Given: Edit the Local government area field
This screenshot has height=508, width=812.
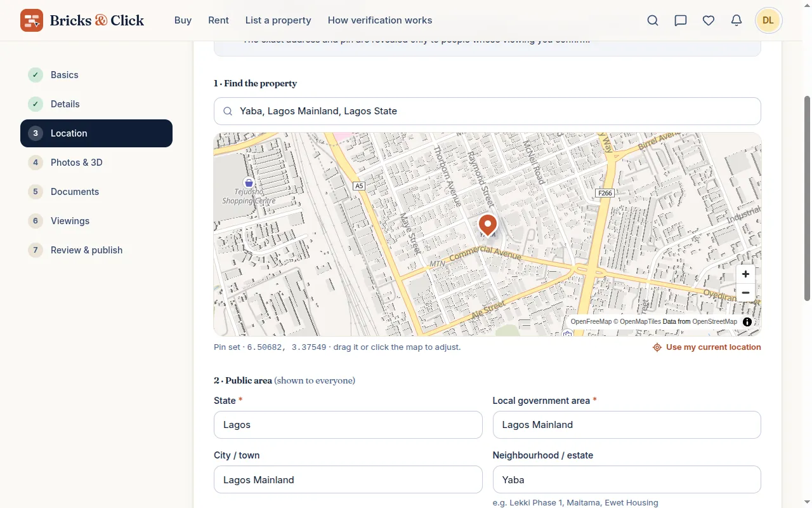Looking at the screenshot, I should coord(627,425).
